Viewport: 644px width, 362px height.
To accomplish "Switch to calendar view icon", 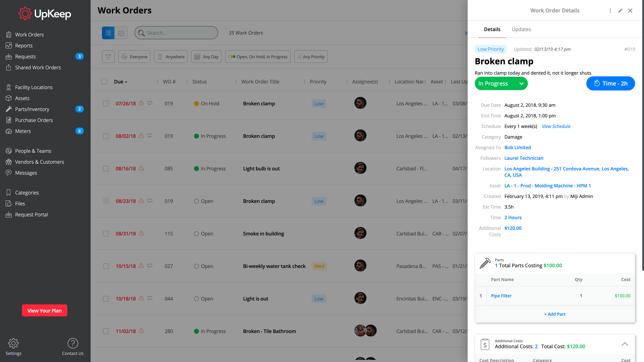I will [x=121, y=33].
